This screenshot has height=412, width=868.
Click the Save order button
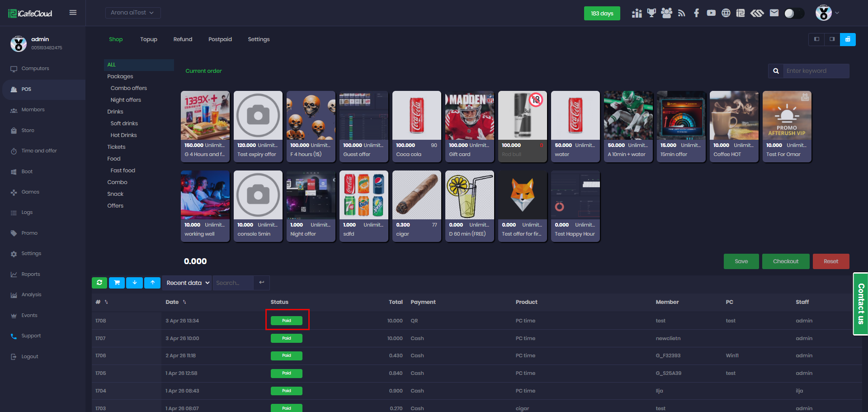click(x=741, y=261)
